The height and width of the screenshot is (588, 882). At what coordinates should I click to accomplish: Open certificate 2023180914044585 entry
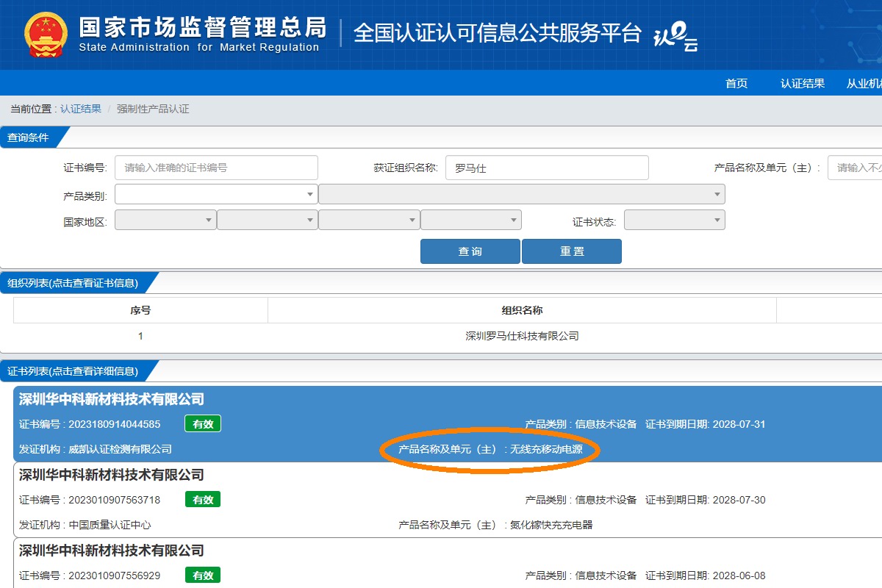click(x=448, y=424)
